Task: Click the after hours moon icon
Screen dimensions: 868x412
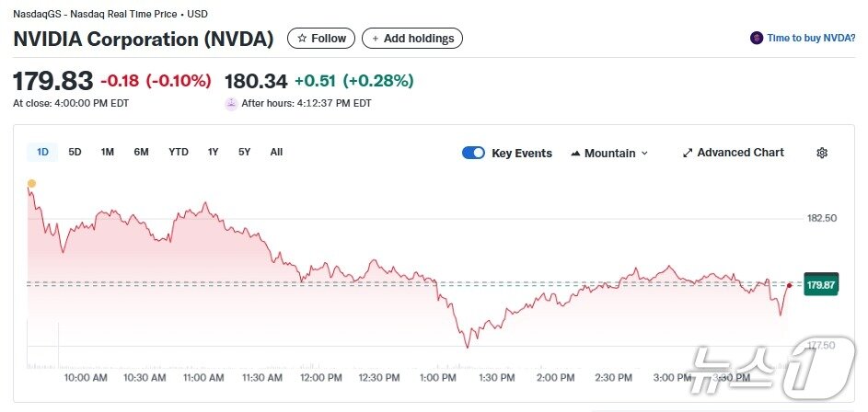Action: (x=231, y=103)
